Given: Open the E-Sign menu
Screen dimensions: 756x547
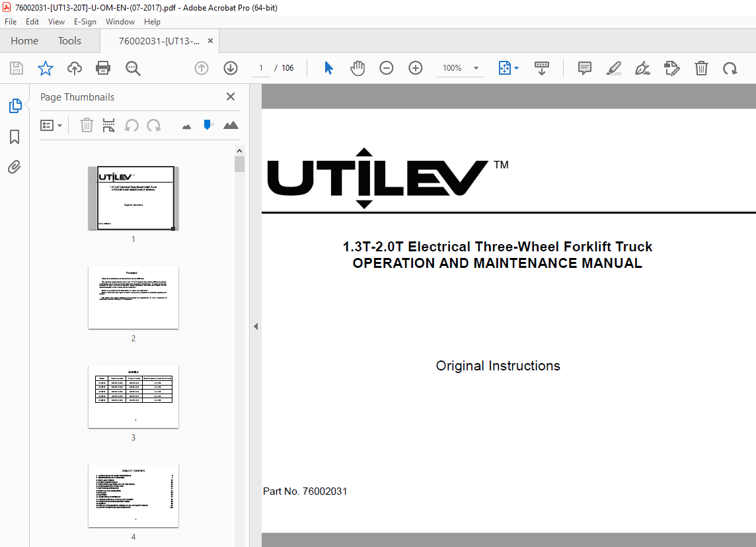Looking at the screenshot, I should click(x=85, y=22).
